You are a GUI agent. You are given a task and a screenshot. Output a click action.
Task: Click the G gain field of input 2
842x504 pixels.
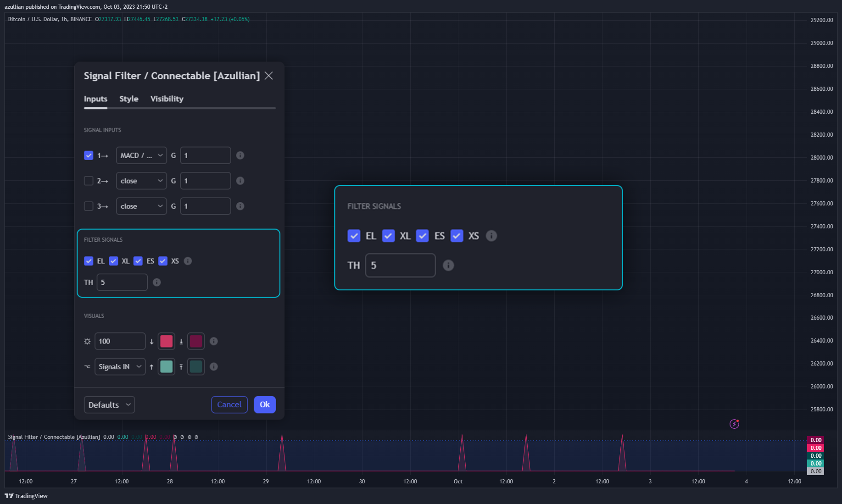(x=206, y=181)
